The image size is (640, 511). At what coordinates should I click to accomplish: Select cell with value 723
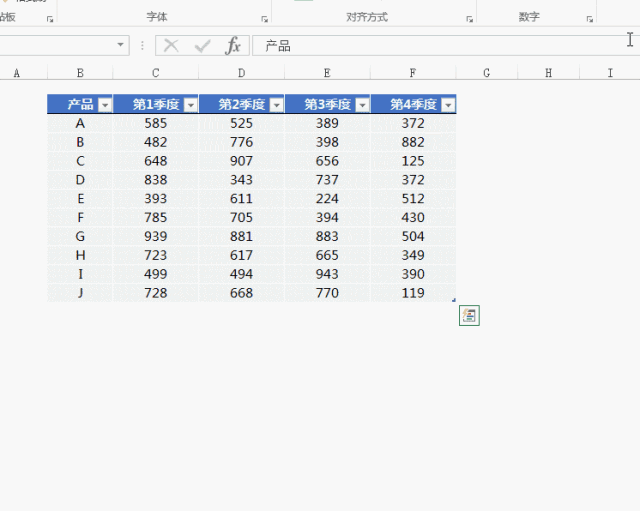[156, 255]
